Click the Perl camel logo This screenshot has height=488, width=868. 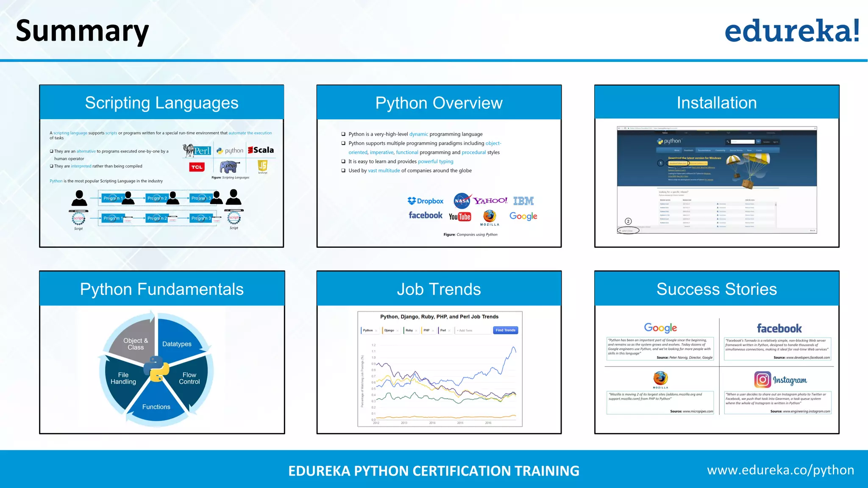click(x=197, y=150)
